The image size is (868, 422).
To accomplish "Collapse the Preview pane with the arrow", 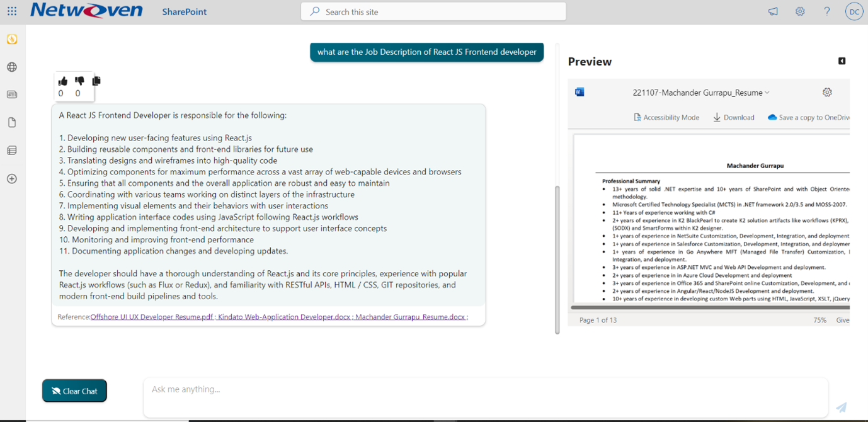I will coord(842,60).
